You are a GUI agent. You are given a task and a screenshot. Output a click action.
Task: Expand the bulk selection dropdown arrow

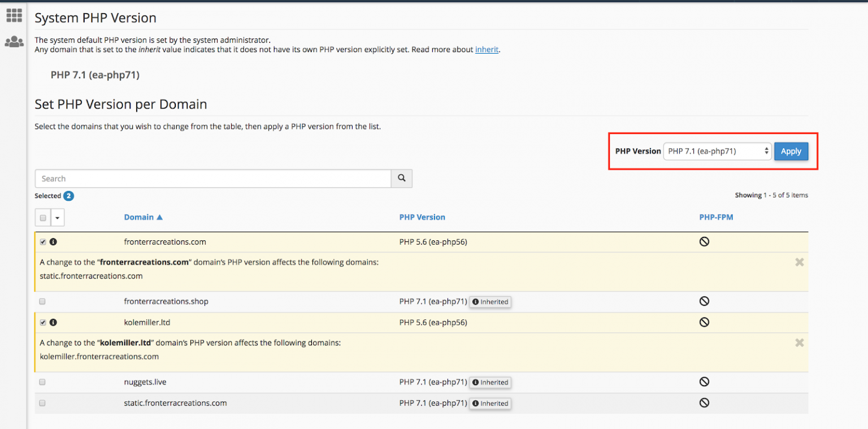click(x=57, y=217)
